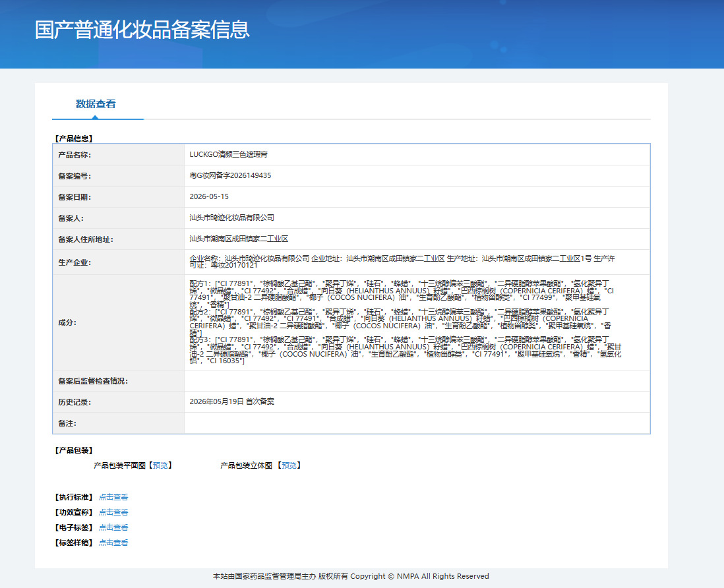
Task: Click the 生产企业 details text
Action: (402, 262)
